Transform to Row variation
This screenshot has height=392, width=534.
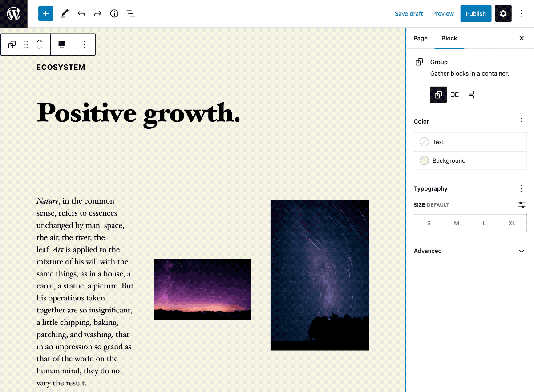click(455, 95)
